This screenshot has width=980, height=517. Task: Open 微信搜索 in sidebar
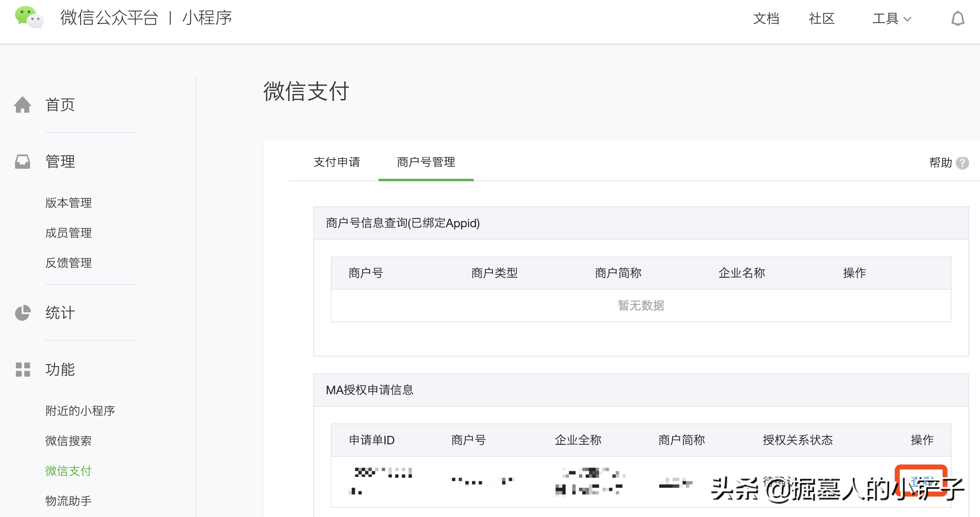69,441
